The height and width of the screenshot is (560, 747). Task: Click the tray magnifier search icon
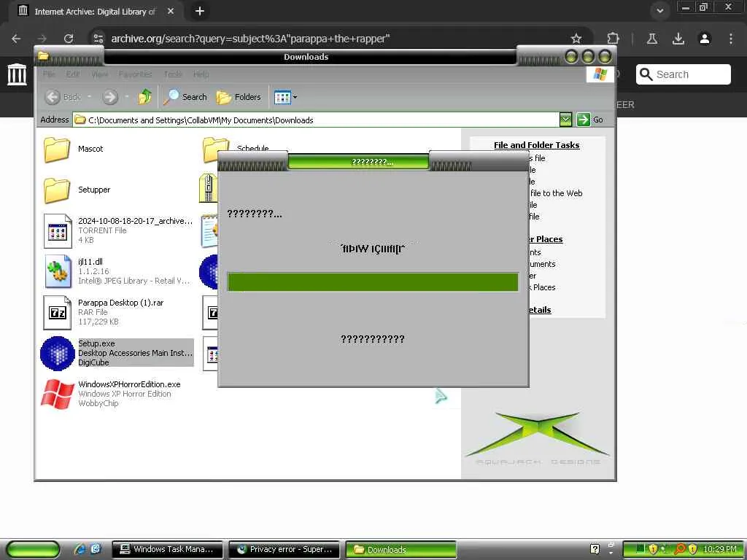tap(679, 549)
